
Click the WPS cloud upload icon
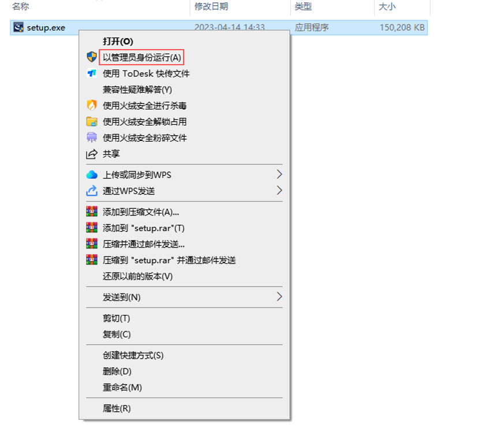(92, 174)
